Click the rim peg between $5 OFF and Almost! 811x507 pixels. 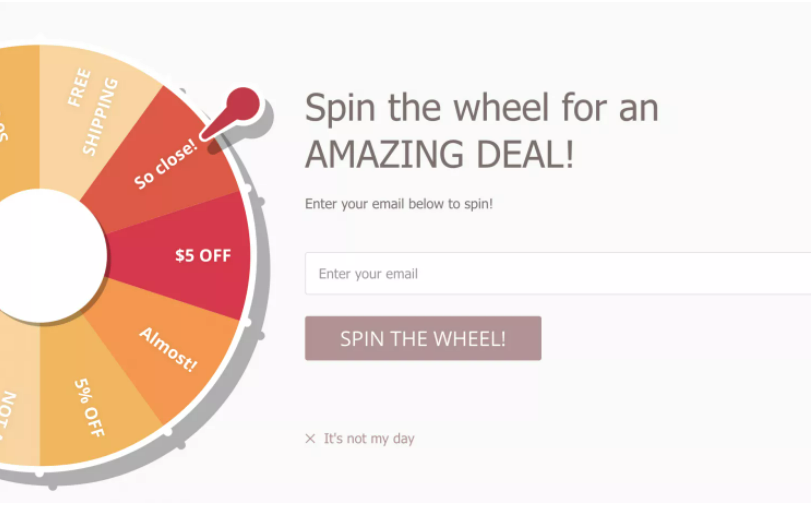pyautogui.click(x=260, y=335)
